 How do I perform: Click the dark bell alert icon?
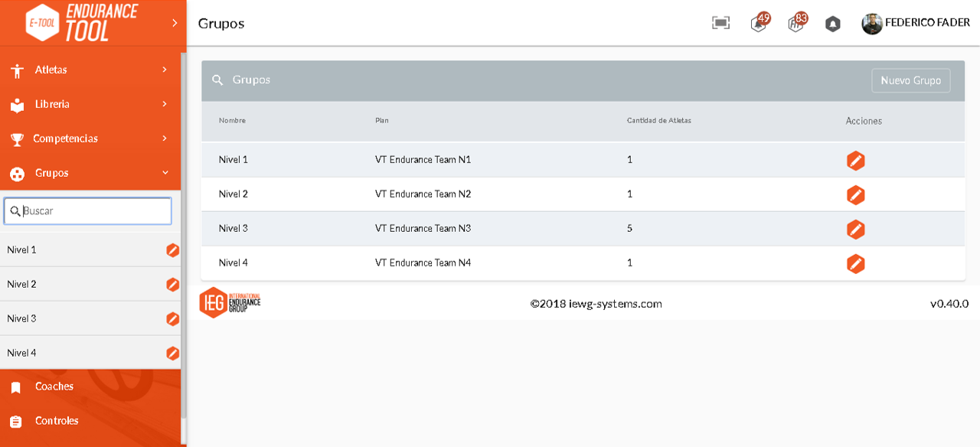point(833,24)
